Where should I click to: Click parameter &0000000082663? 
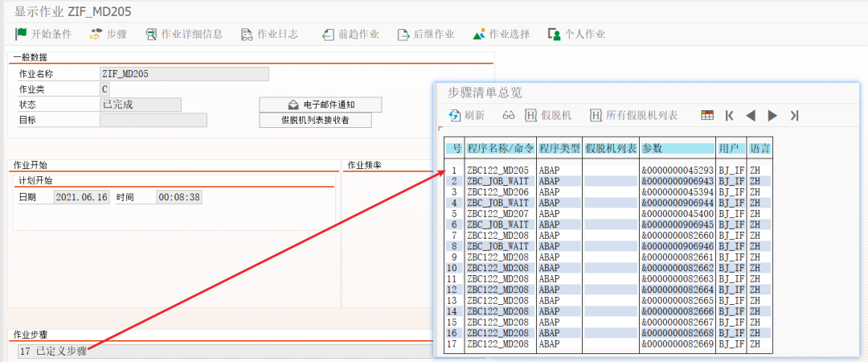pos(678,279)
